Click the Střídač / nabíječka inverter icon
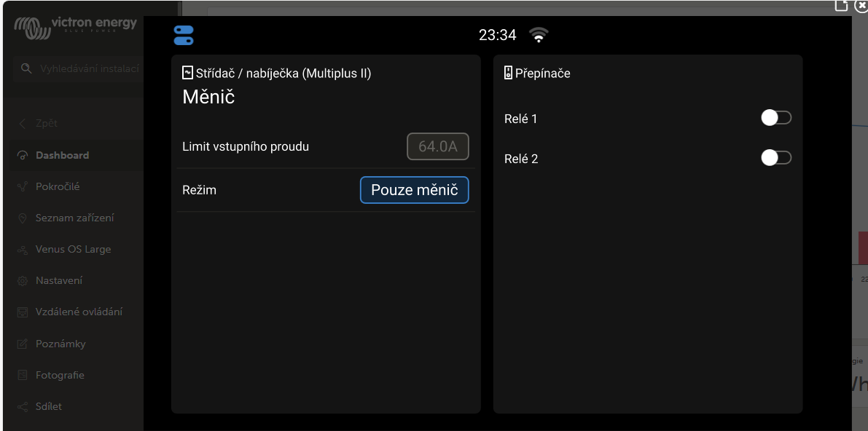The image size is (868, 431). tap(187, 73)
